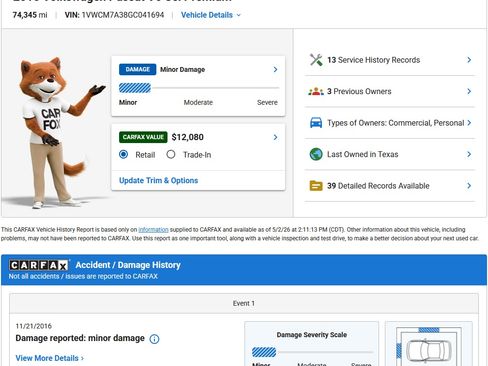
Task: Click the green CARFAX VALUE badge
Action: pos(143,137)
